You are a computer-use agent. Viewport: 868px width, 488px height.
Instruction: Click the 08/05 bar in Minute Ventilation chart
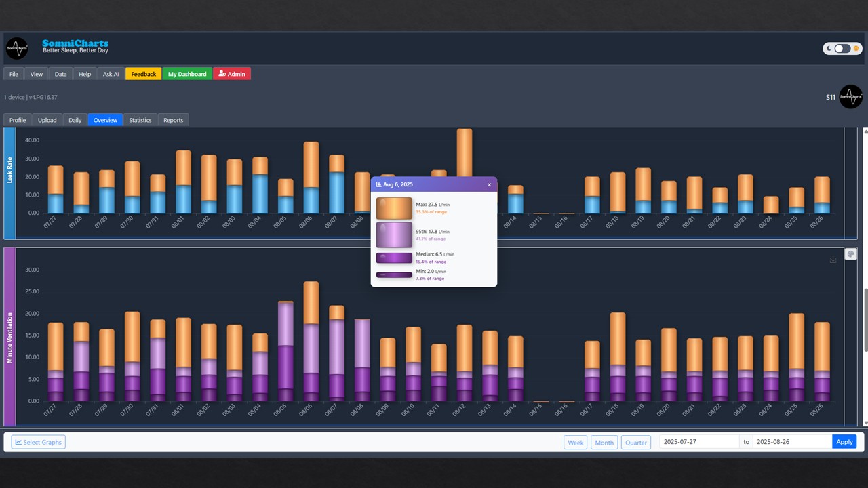tap(285, 351)
